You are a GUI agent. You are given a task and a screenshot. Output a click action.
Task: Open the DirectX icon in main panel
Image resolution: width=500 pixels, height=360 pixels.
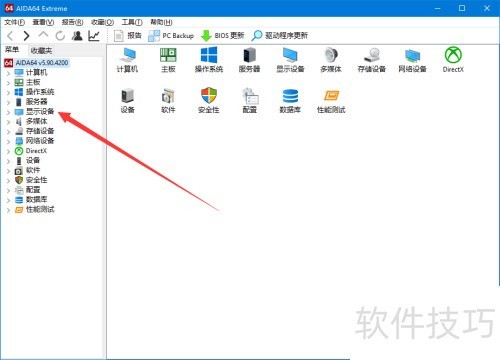(x=453, y=60)
